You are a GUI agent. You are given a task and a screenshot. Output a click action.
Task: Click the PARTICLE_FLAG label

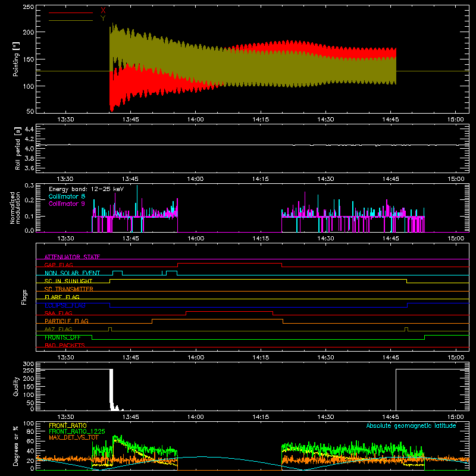pos(67,321)
